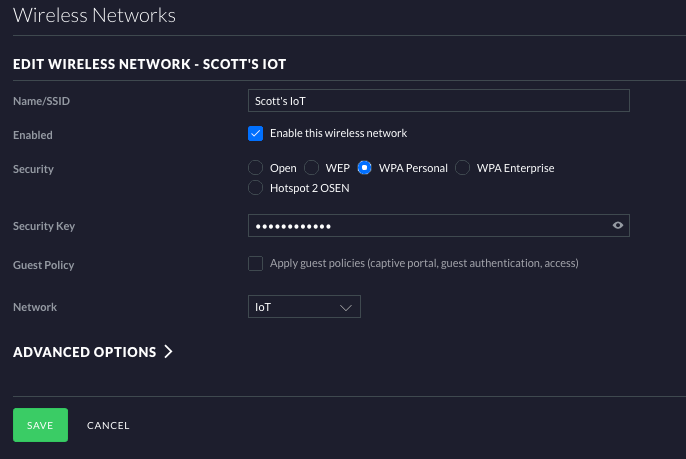Screen dimensions: 686x459
Task: Click the Edit Wireless Network section header
Action: (x=150, y=64)
